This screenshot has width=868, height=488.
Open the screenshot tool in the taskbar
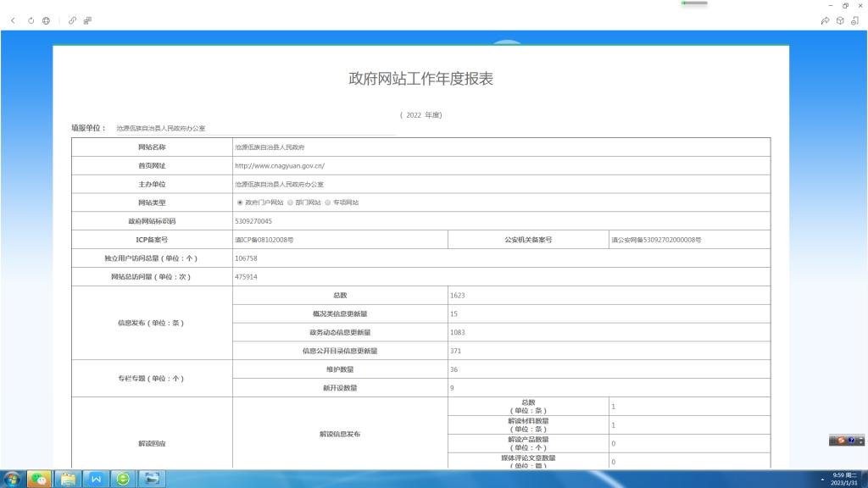coord(151,479)
